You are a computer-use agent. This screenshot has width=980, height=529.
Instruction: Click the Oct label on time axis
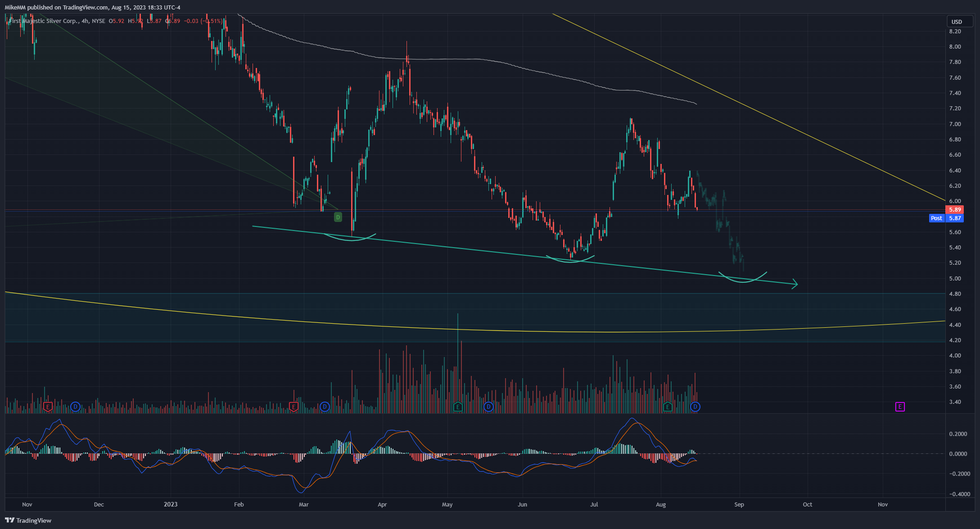(808, 504)
